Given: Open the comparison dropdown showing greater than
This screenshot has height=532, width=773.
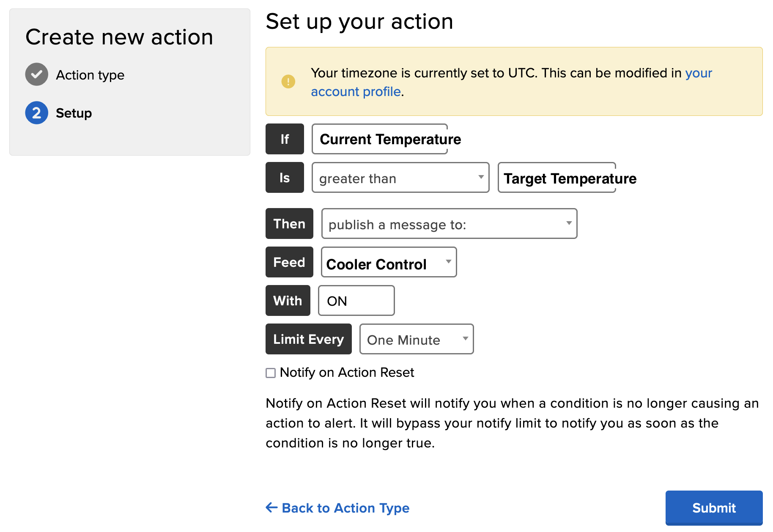Looking at the screenshot, I should tap(400, 178).
